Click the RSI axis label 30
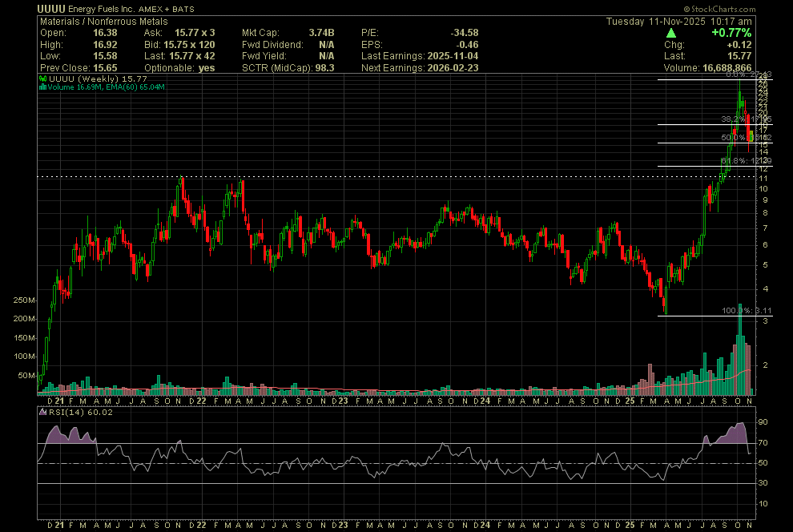 763,483
